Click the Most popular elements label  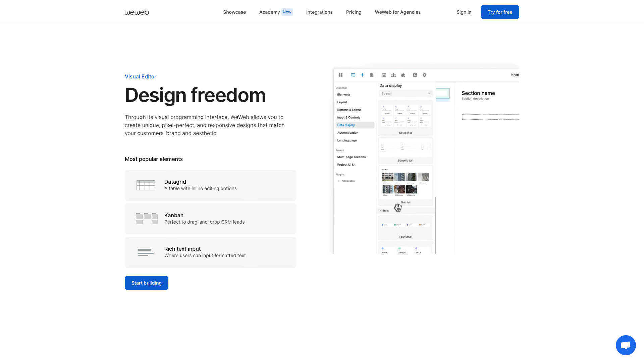coord(154,159)
